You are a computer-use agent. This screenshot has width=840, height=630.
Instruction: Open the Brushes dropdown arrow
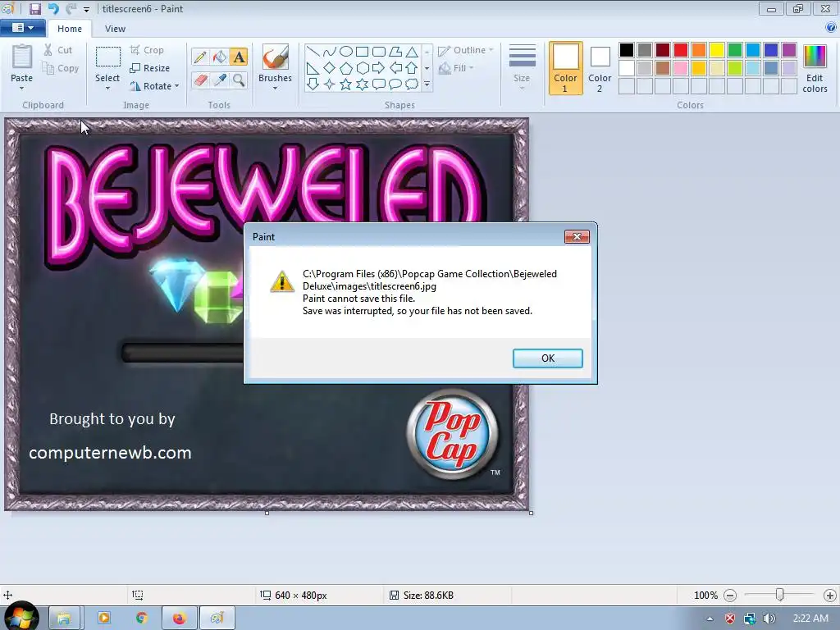coord(276,89)
